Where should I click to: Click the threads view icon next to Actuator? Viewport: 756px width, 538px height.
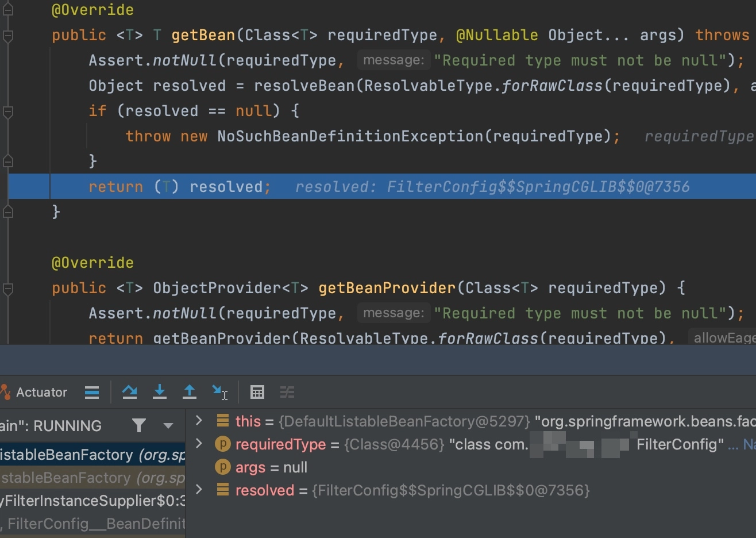[91, 392]
